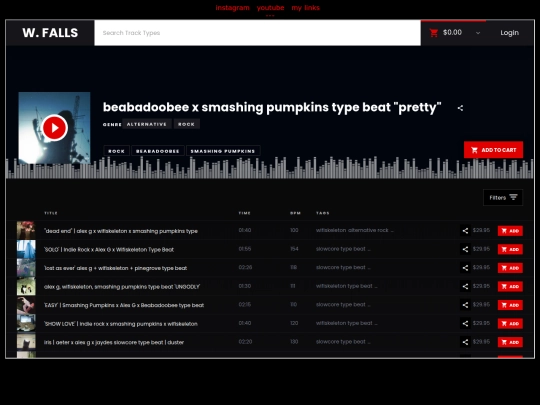Click the shopping cart icon in header

434,33
